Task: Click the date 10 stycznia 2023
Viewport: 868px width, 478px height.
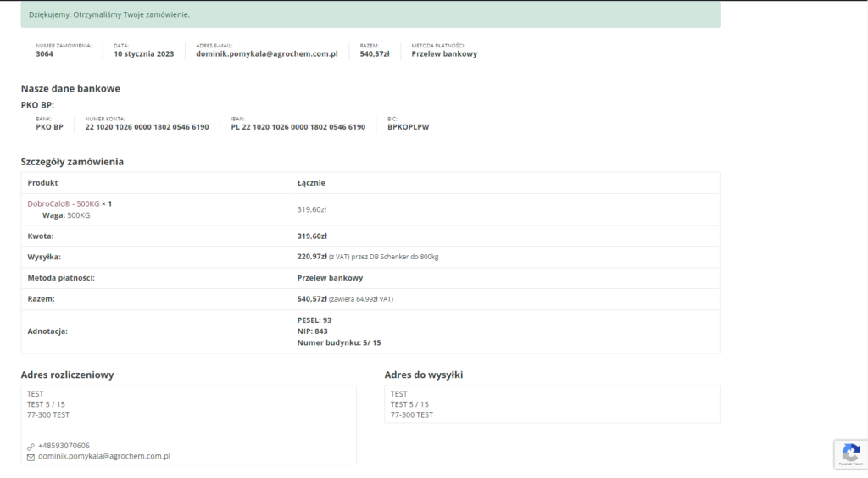Action: (x=144, y=53)
